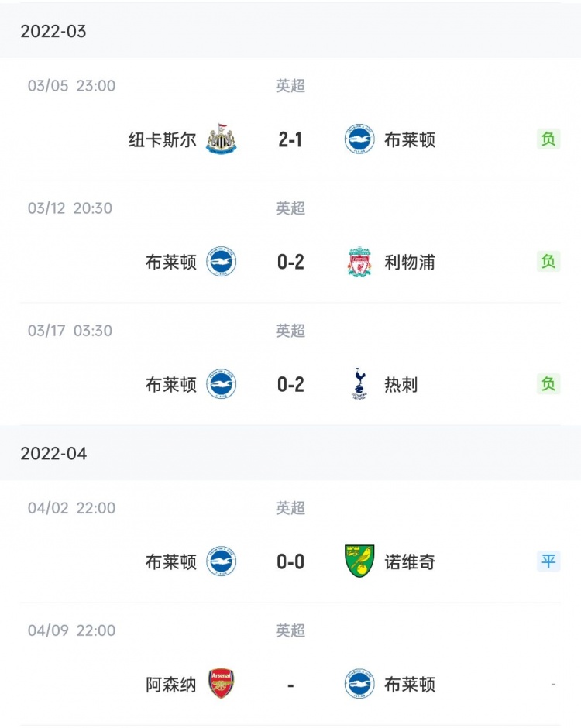This screenshot has height=728, width=581.
Task: Open the 03/17 03:30 match time row
Action: pyautogui.click(x=70, y=331)
